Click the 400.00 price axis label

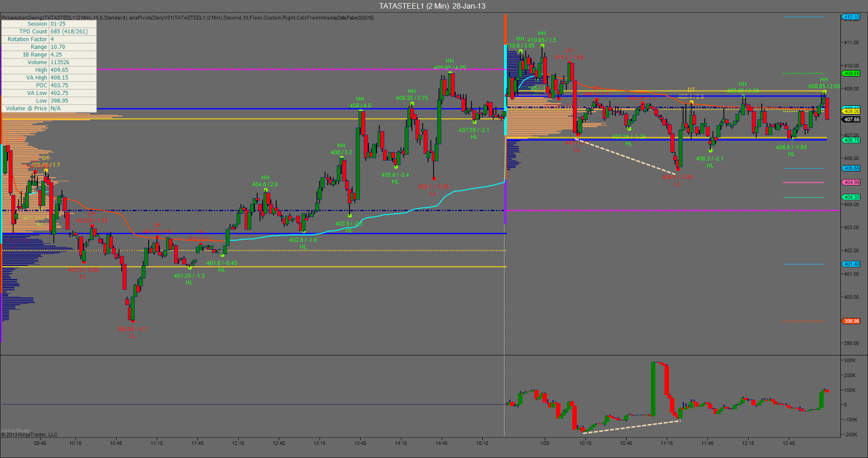(x=851, y=297)
